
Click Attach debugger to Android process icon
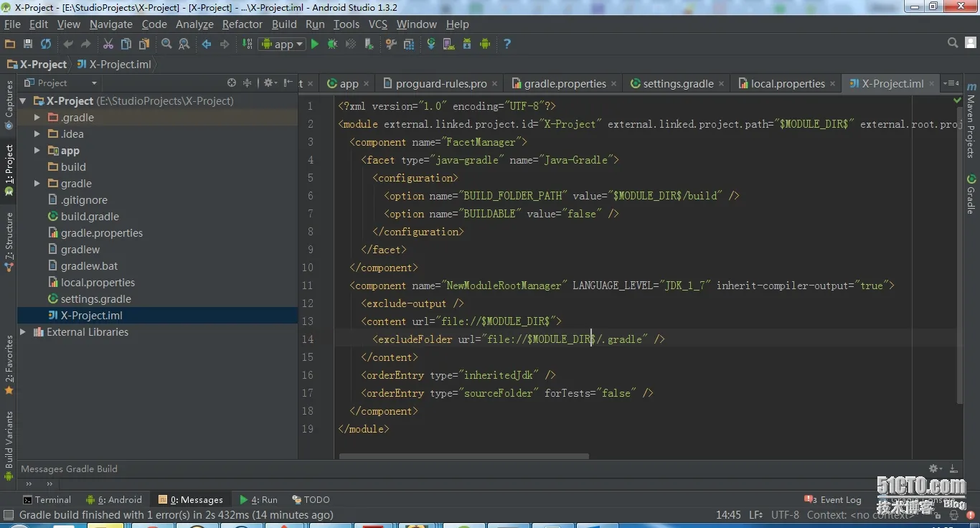(x=369, y=44)
